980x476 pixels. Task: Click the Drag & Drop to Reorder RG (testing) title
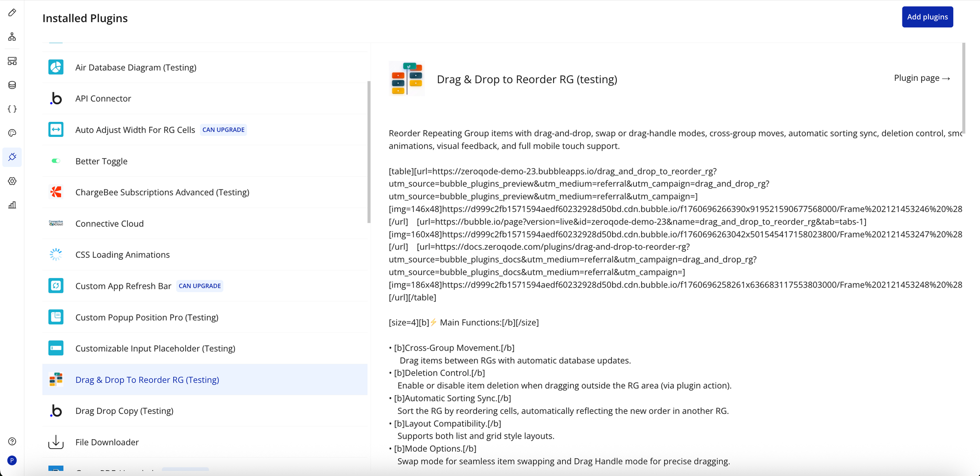pyautogui.click(x=527, y=79)
